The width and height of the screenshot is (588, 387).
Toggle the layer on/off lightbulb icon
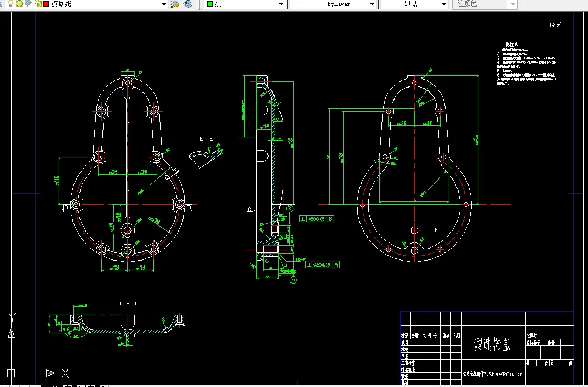[10, 3]
